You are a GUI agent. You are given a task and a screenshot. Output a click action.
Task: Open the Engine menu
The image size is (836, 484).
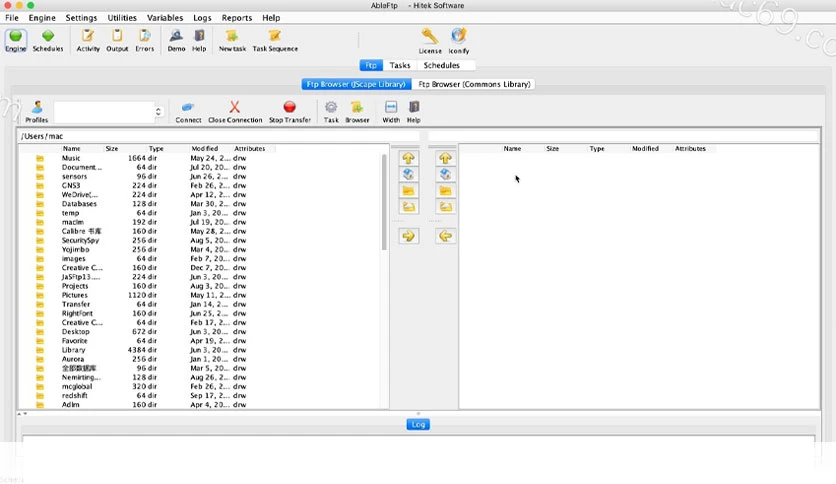pos(42,18)
